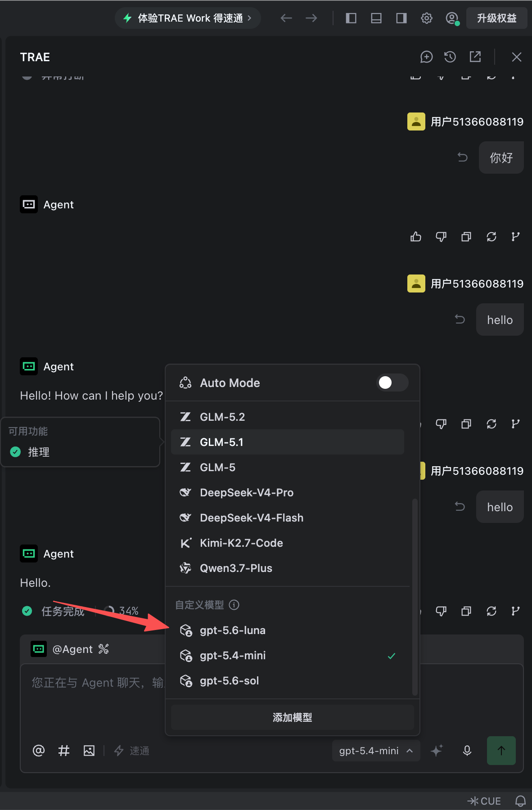Click the sparkle prompt-enhance icon
The height and width of the screenshot is (810, 532).
click(x=437, y=750)
